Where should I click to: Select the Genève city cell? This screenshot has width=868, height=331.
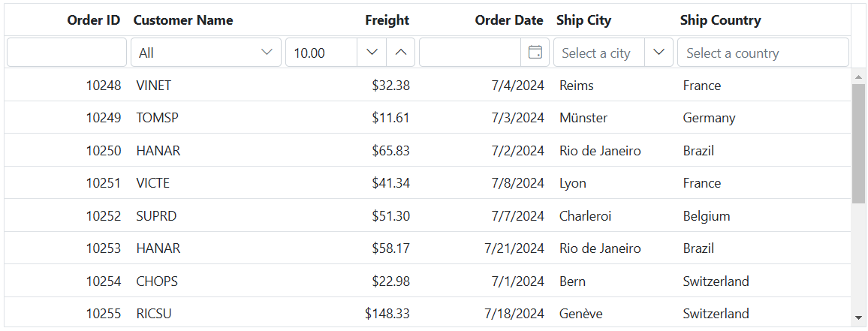tap(581, 314)
